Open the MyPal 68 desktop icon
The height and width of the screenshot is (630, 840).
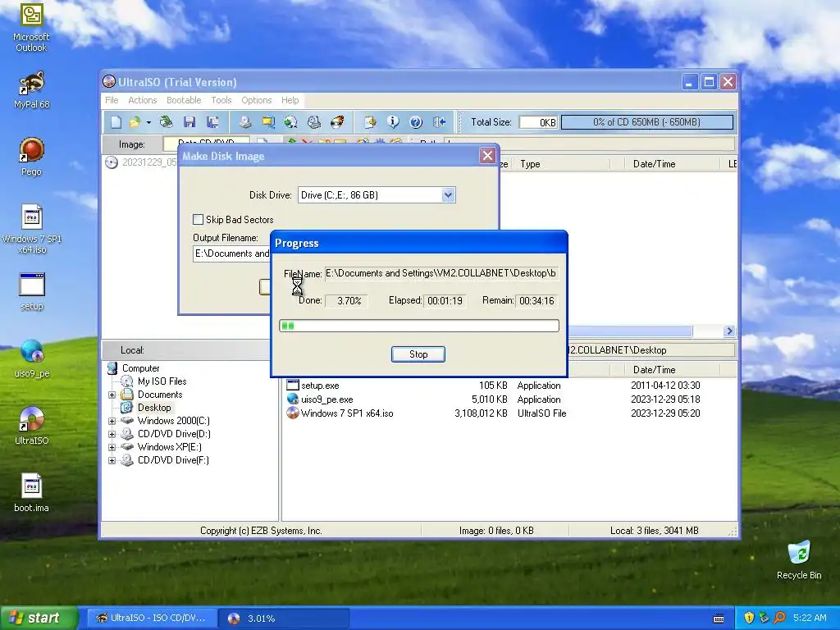(x=31, y=90)
